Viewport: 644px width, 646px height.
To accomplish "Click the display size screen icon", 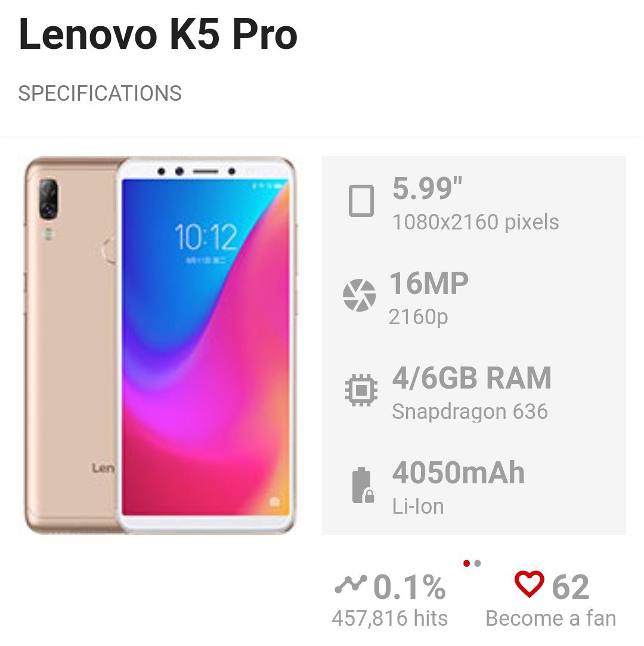I will click(x=361, y=201).
